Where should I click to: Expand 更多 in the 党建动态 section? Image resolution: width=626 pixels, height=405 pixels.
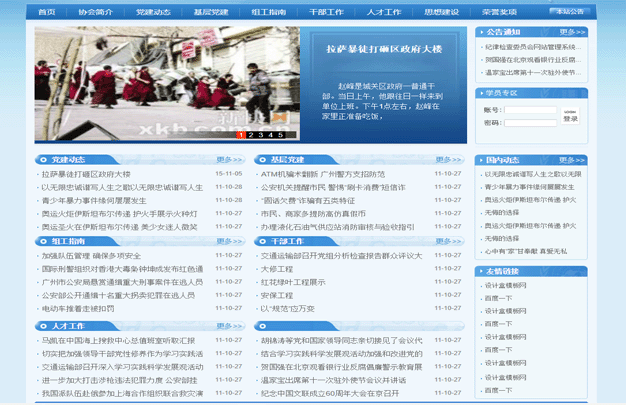tap(228, 160)
